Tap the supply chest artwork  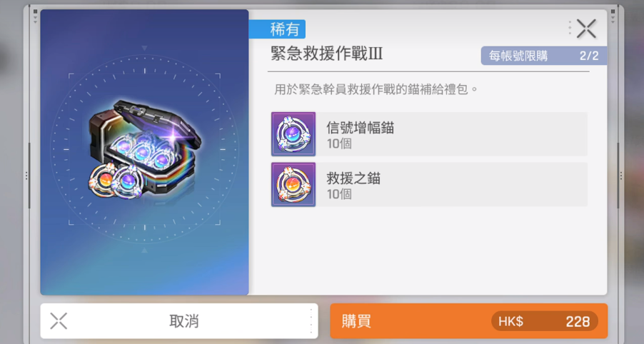(144, 149)
